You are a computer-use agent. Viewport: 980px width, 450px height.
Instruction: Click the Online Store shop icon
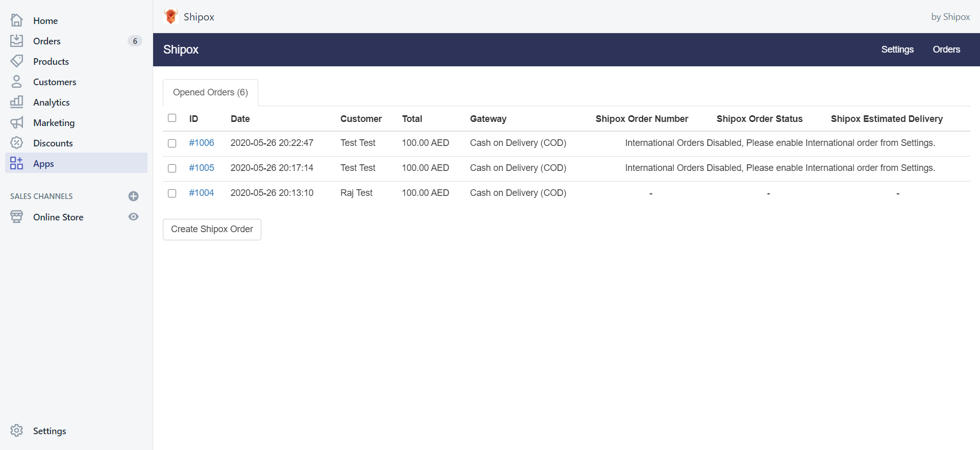pos(17,217)
